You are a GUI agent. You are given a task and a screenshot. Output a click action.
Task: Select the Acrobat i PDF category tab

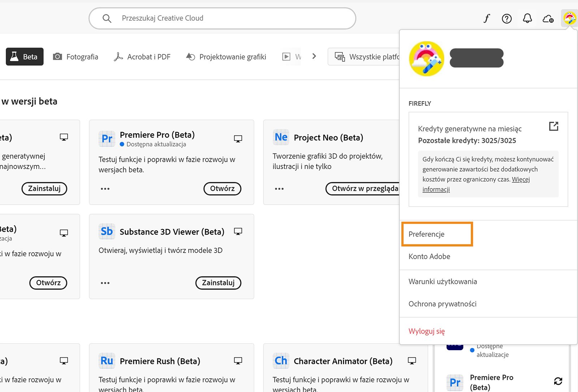pos(142,57)
